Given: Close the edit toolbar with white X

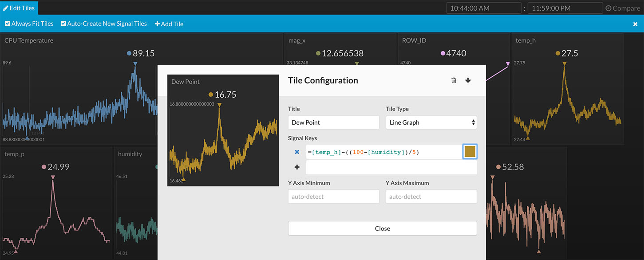Looking at the screenshot, I should point(635,24).
